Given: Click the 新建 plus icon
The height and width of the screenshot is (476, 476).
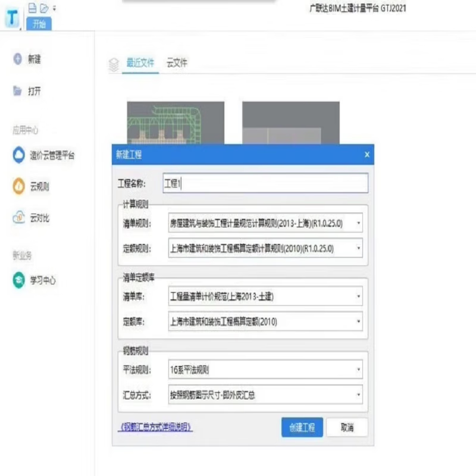Looking at the screenshot, I should pyautogui.click(x=18, y=59).
